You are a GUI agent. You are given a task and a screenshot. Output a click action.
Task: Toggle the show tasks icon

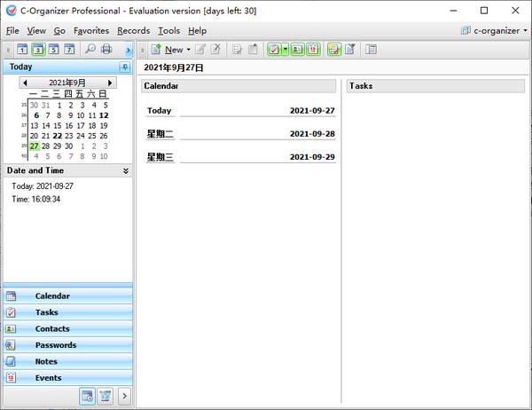pos(274,50)
